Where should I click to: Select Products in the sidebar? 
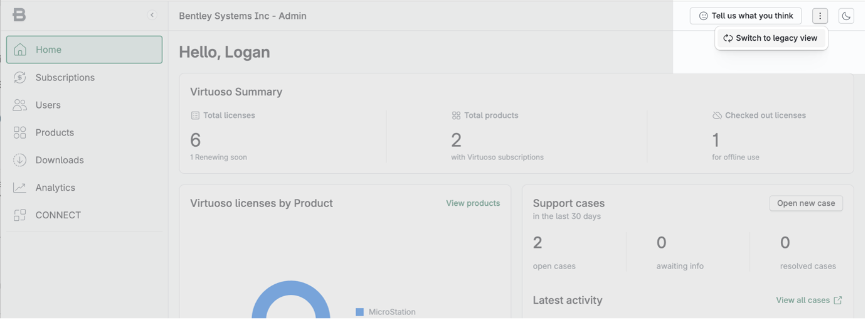(85, 133)
